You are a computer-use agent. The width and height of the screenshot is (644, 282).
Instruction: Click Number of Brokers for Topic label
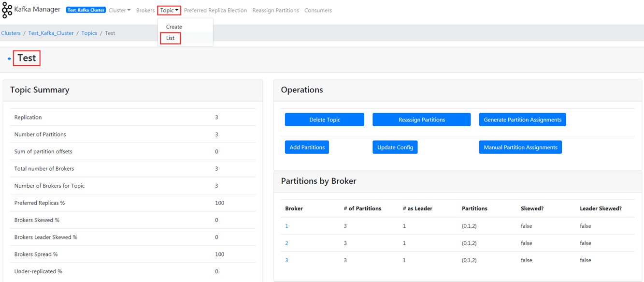click(x=49, y=186)
